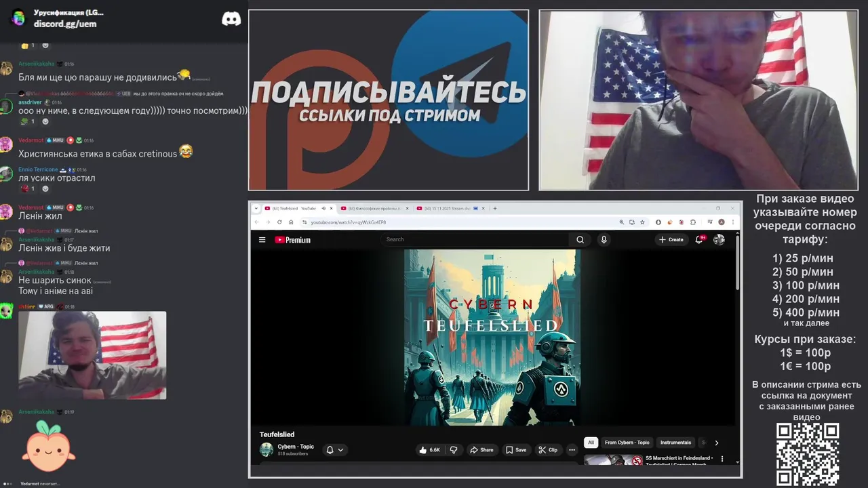Open more actions ellipsis under the video

point(572,449)
